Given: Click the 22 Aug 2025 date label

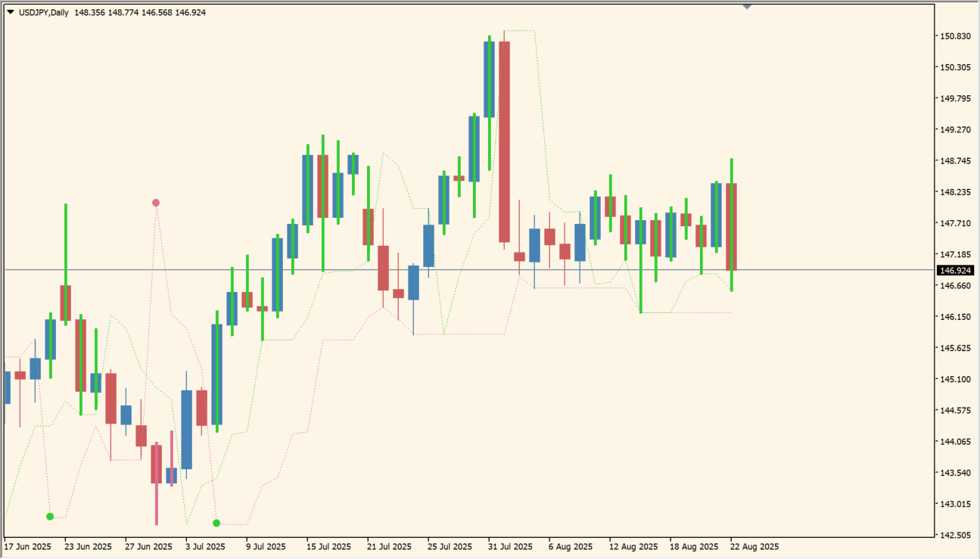Looking at the screenshot, I should coord(754,547).
